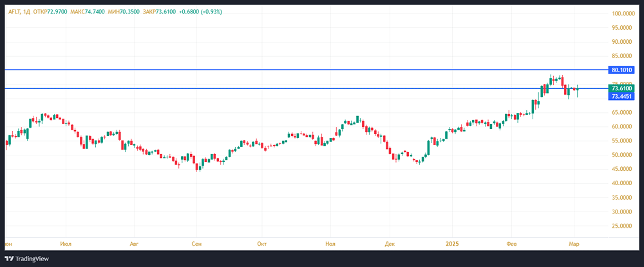The image size is (644, 267).
Task: Select the green 73.6100 current price label
Action: click(623, 88)
